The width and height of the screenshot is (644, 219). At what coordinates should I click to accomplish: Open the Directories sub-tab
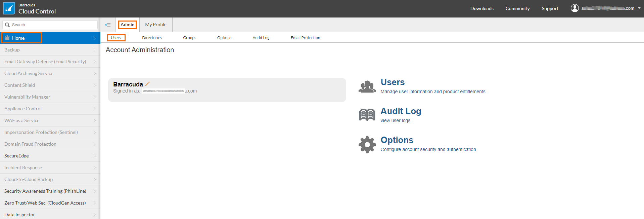pos(152,38)
